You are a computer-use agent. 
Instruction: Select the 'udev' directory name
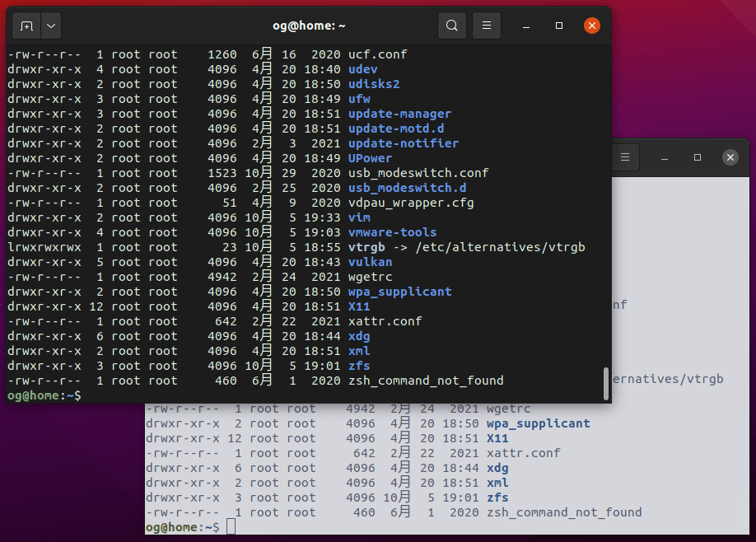(x=362, y=69)
